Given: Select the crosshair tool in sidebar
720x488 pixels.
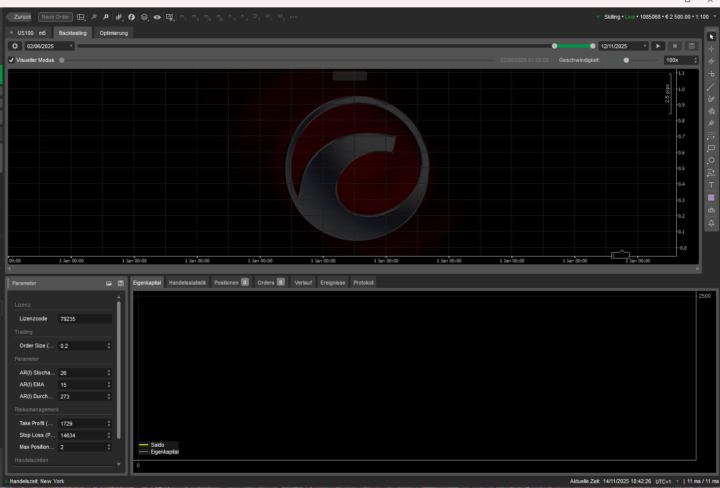Looking at the screenshot, I should 710,49.
